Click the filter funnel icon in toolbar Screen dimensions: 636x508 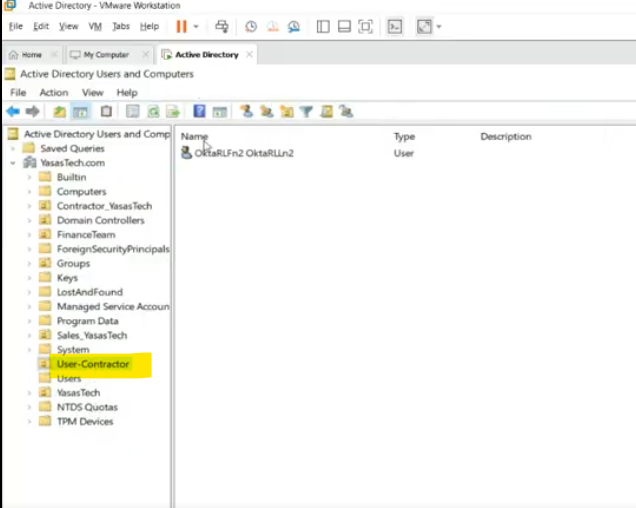pos(307,112)
